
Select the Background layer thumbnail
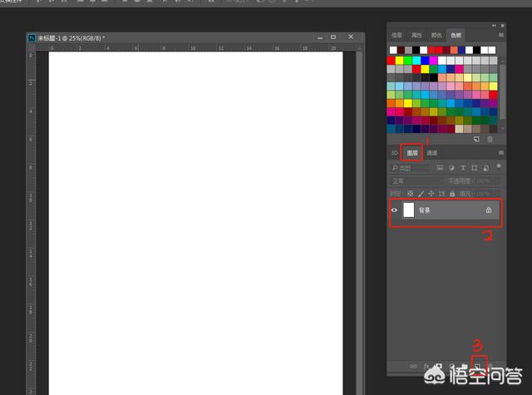(408, 211)
